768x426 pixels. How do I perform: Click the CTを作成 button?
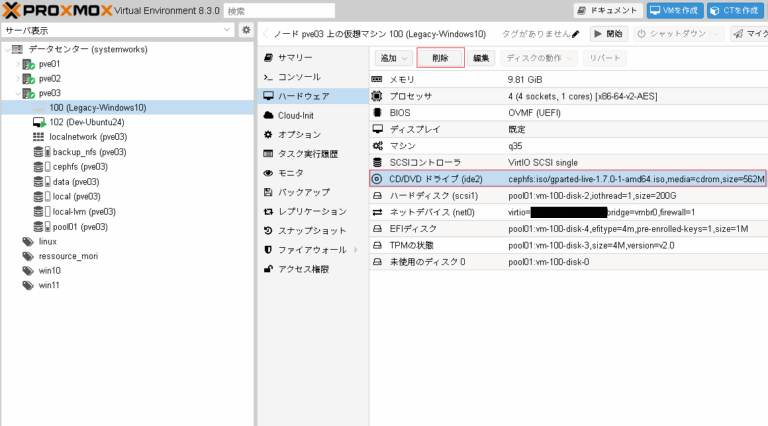click(735, 10)
